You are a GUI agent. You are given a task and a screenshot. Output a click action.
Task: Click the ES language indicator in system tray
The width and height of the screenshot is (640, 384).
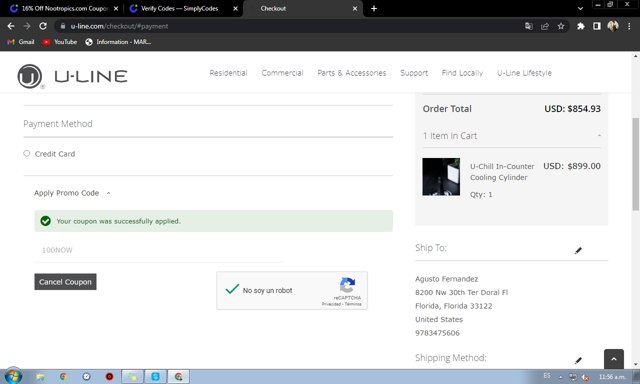click(x=547, y=375)
